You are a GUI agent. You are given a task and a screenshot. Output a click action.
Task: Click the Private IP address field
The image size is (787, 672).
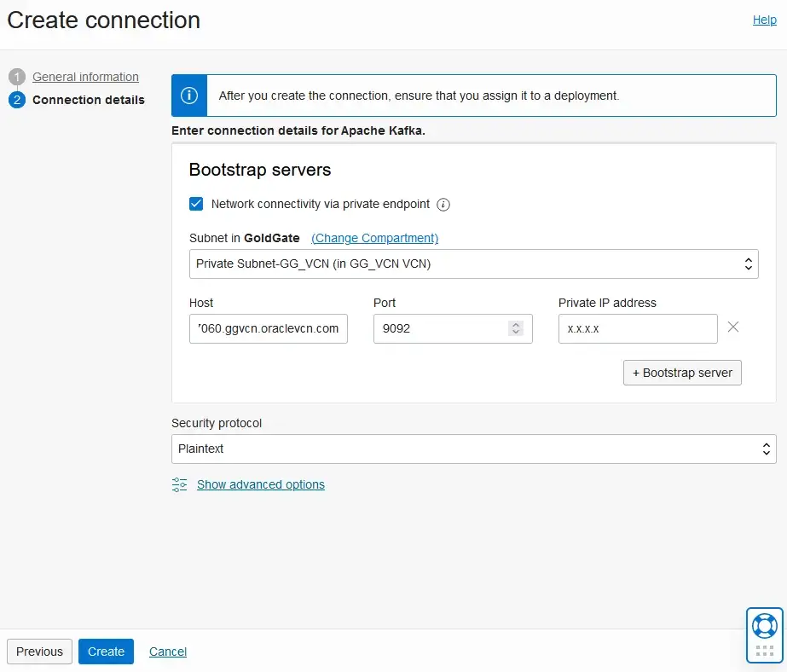(x=637, y=328)
